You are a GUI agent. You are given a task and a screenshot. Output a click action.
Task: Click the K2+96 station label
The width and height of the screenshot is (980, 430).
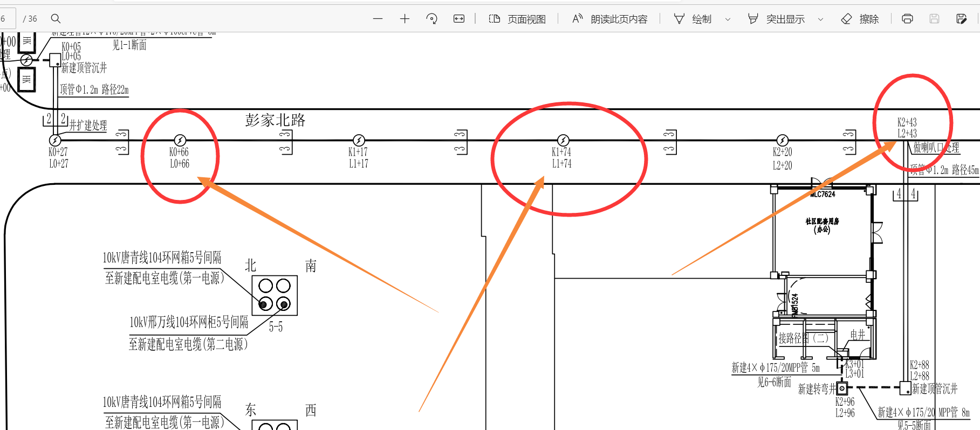845,401
